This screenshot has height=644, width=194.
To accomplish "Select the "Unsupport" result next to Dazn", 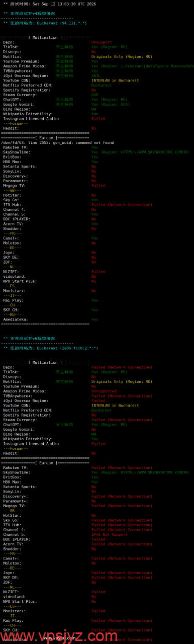I will (102, 42).
